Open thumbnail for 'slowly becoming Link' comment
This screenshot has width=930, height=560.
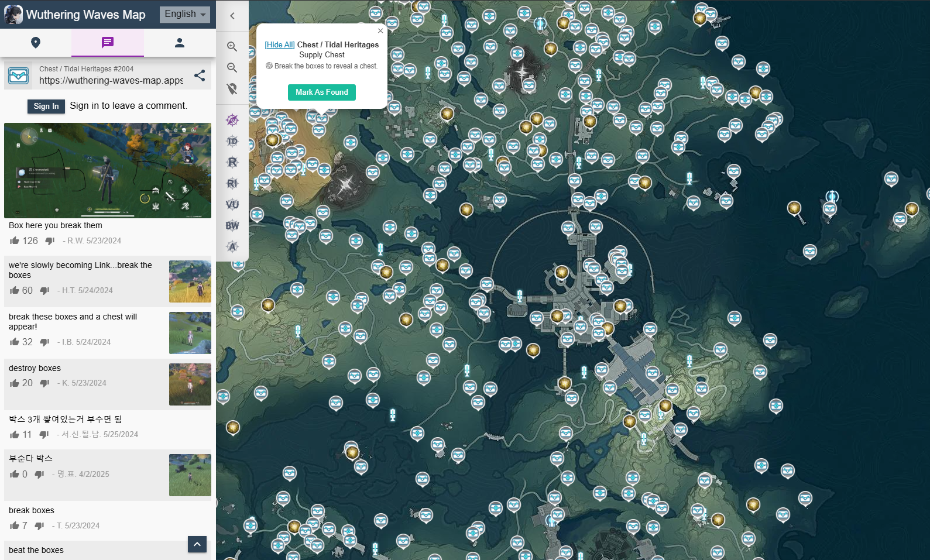coord(190,281)
